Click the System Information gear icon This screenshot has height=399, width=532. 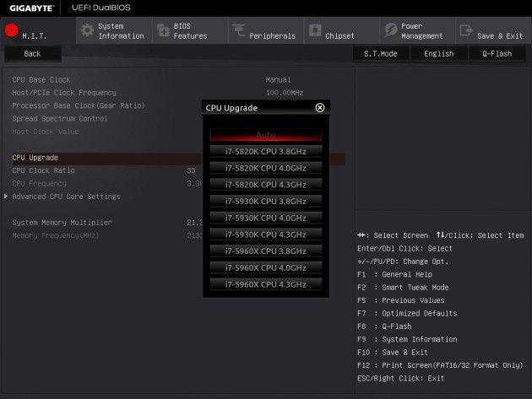tap(87, 30)
